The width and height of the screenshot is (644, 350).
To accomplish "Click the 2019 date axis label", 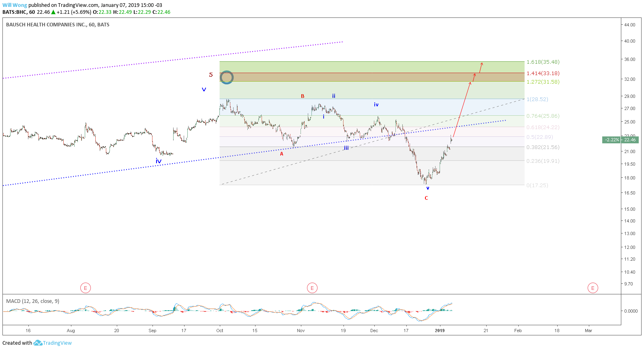I will (x=440, y=331).
